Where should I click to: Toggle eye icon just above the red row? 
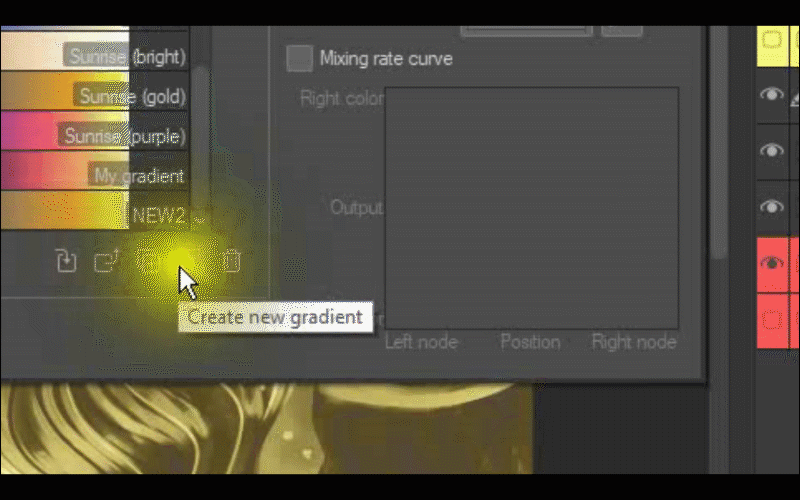coord(772,206)
